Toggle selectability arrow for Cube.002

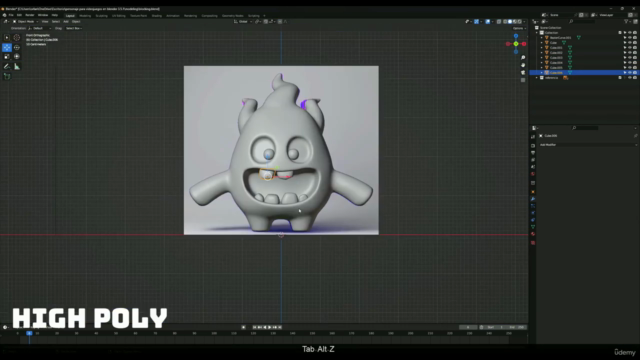tap(625, 53)
